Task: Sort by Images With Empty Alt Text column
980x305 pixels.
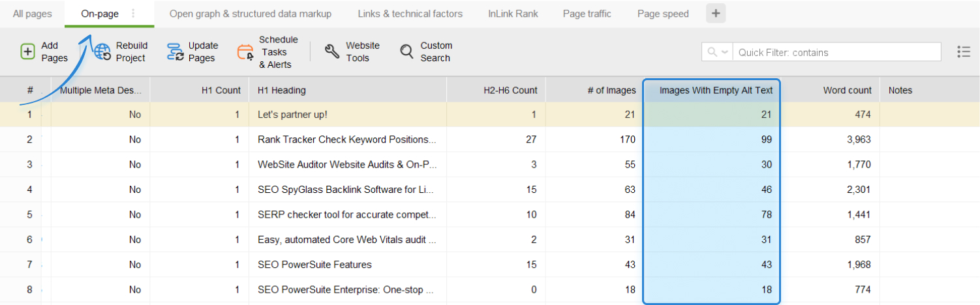Action: pos(715,91)
